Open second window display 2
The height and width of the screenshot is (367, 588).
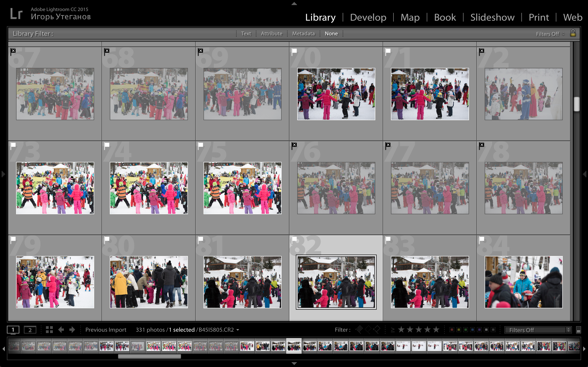click(30, 330)
